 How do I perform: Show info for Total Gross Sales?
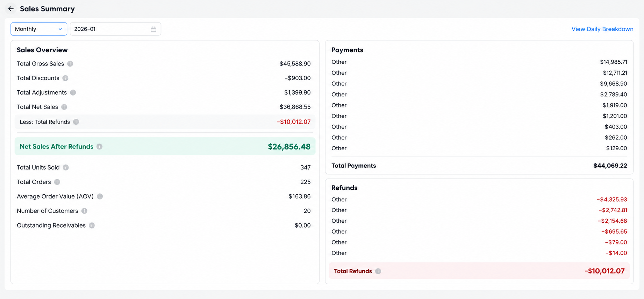point(70,64)
